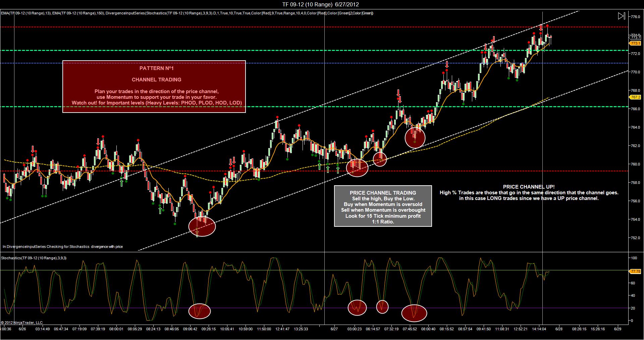Click the 6/28 date label on time axis
644x340 pixels.
tap(559, 329)
